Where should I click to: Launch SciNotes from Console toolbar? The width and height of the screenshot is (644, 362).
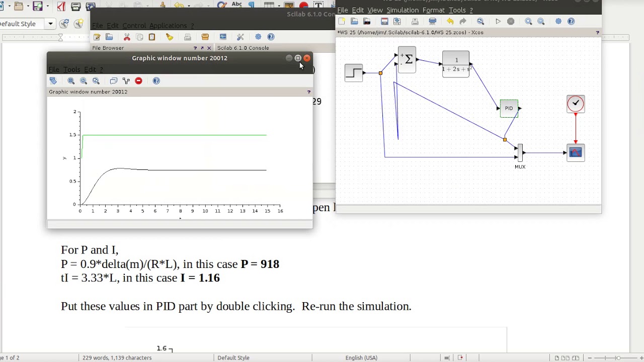point(97,37)
